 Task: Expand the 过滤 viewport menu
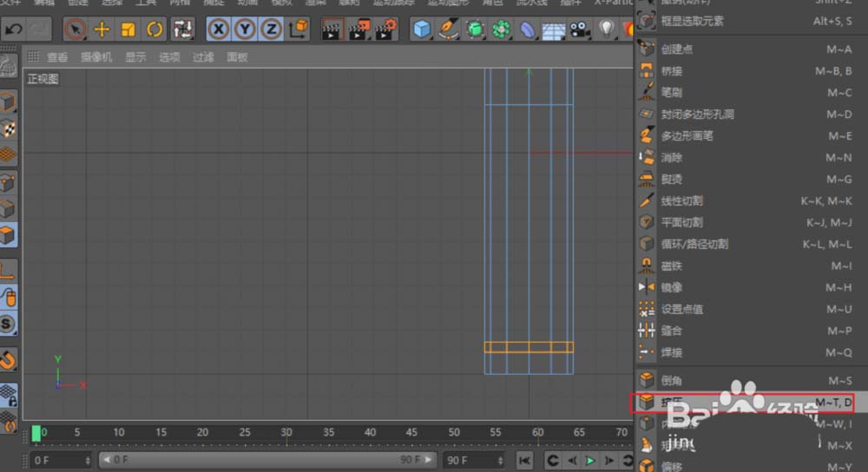pyautogui.click(x=203, y=57)
